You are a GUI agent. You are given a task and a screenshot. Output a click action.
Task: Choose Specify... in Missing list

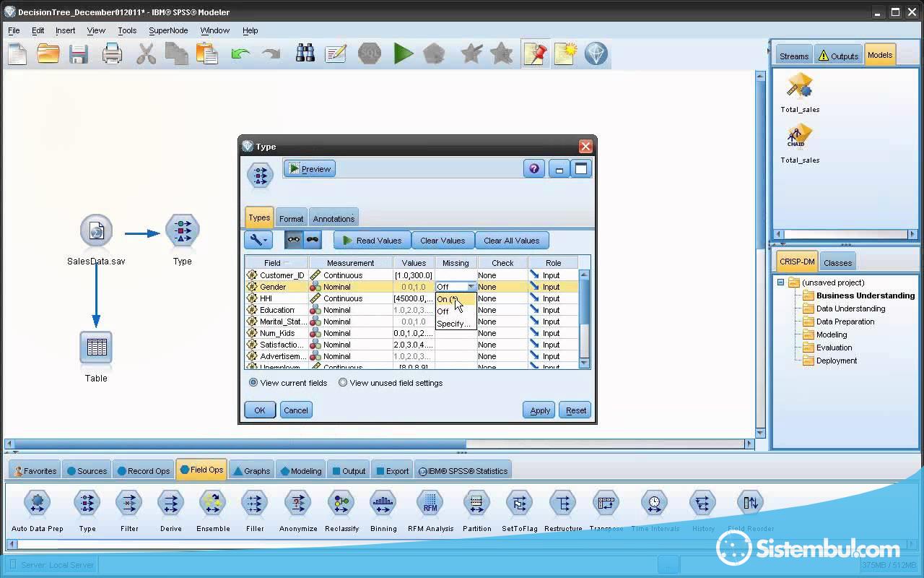[456, 324]
